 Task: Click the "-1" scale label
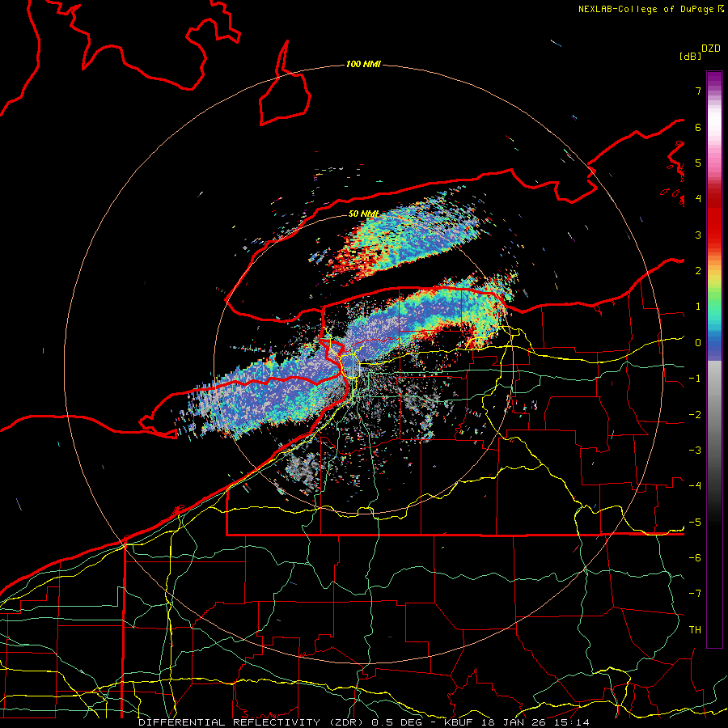tap(695, 379)
